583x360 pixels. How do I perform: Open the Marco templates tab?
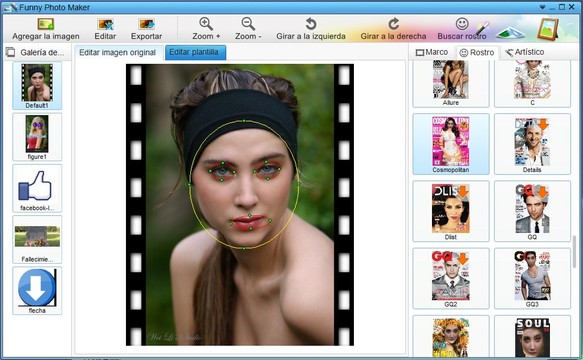pyautogui.click(x=432, y=52)
